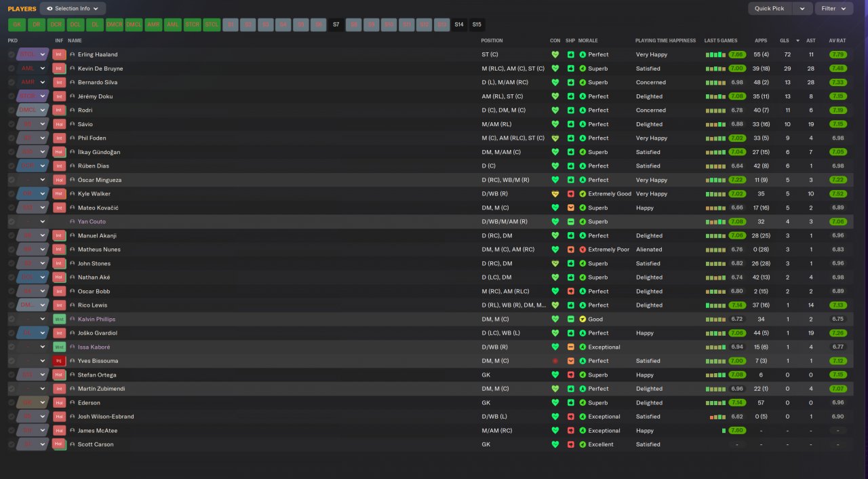Select the DMCL position slot
Viewport: 868px width, 479px height.
click(x=134, y=24)
